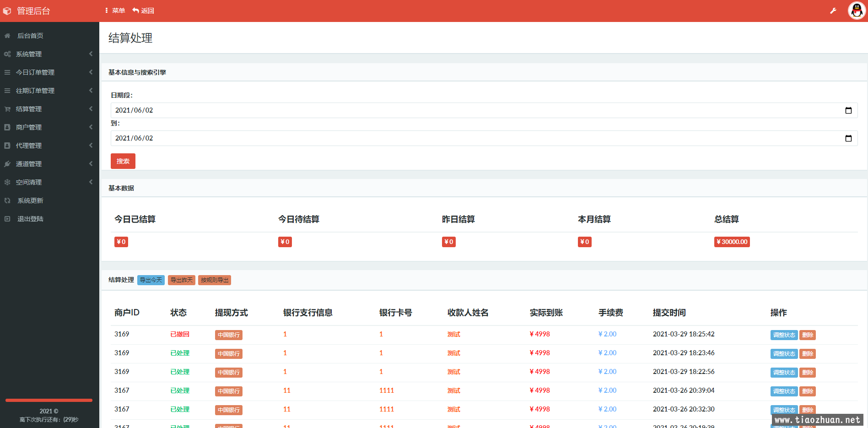Image resolution: width=868 pixels, height=428 pixels.
Task: Click the cart icon for 结算管理
Action: pos(7,109)
